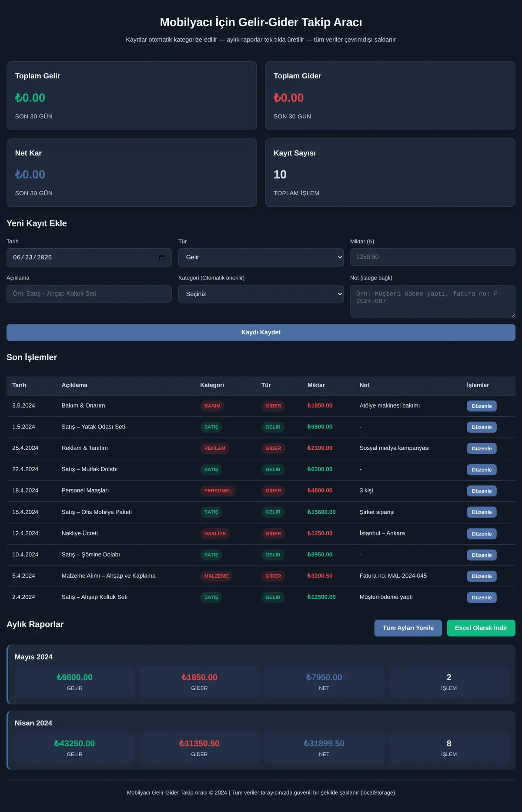Click the BAKIM category badge
Screen dimensions: 522x812
tap(212, 406)
